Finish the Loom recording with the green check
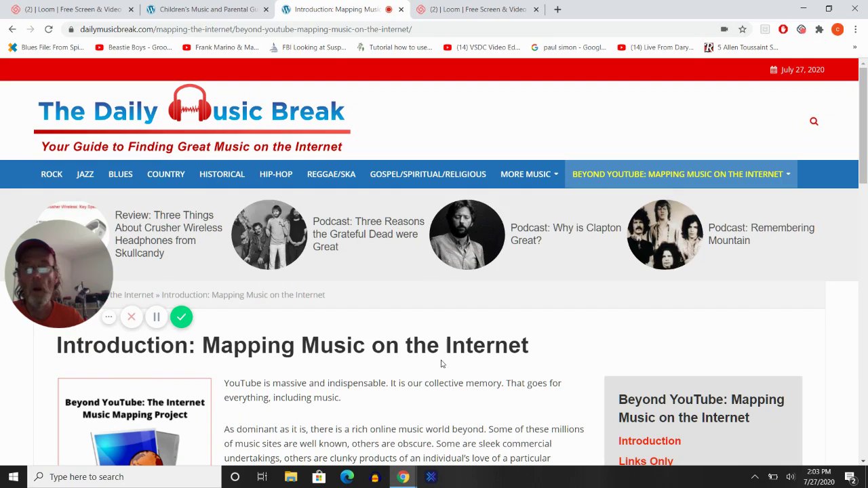Viewport: 868px width, 488px height. click(181, 317)
